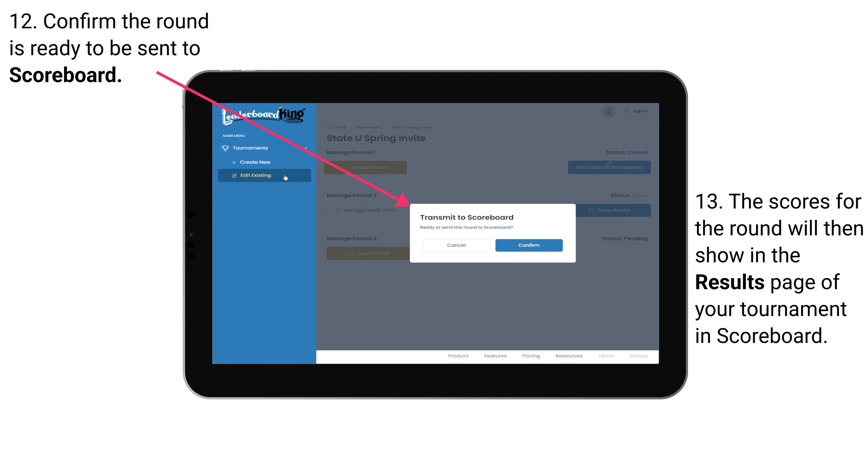The height and width of the screenshot is (467, 868).
Task: Click the Confirm button in dialog
Action: click(527, 244)
